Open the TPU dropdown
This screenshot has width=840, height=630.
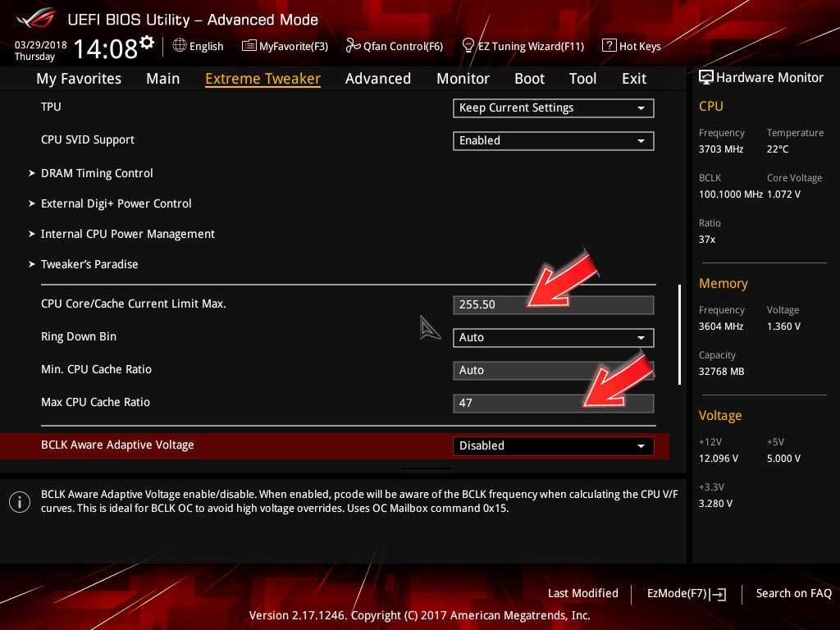(x=554, y=108)
